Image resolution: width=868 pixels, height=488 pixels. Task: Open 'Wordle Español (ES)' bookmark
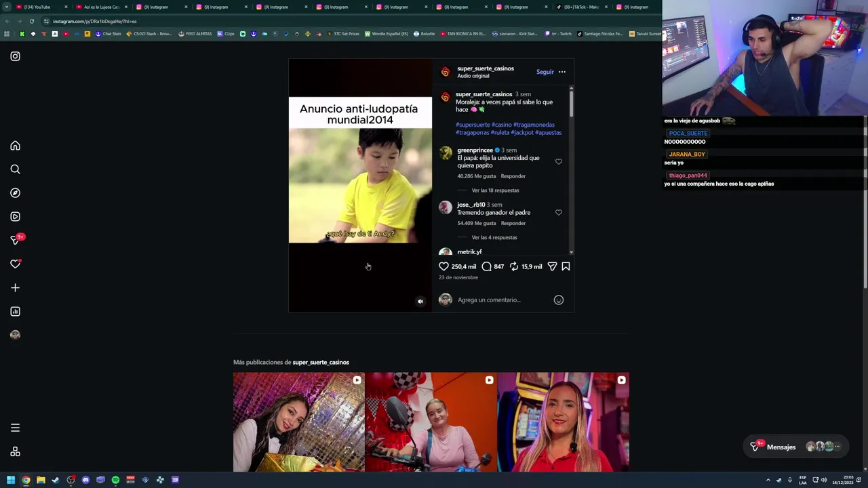(x=387, y=34)
